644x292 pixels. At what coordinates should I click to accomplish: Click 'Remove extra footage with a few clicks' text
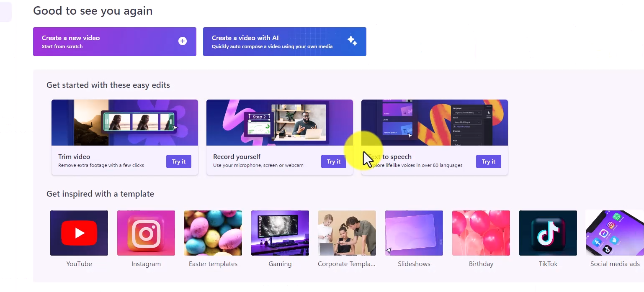tap(101, 165)
